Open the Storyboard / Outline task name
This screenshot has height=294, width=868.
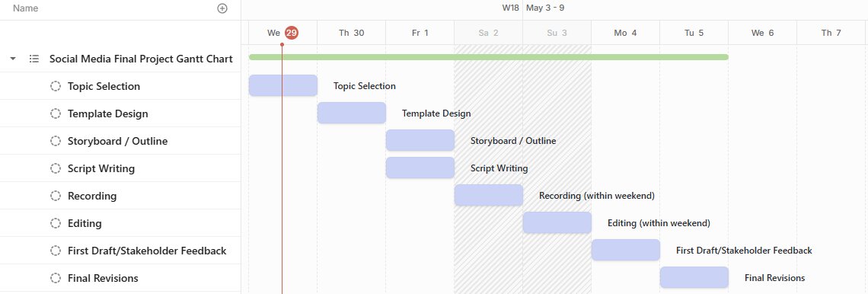click(117, 141)
